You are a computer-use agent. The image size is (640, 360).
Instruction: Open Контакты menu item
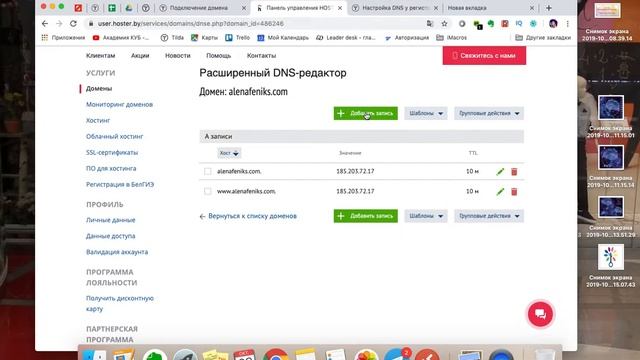(x=261, y=56)
